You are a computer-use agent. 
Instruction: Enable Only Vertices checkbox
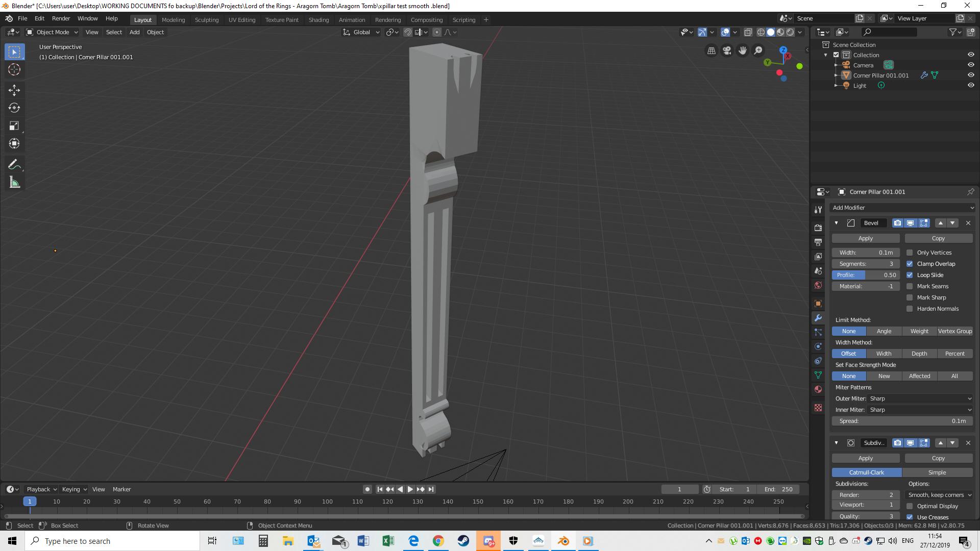click(910, 253)
